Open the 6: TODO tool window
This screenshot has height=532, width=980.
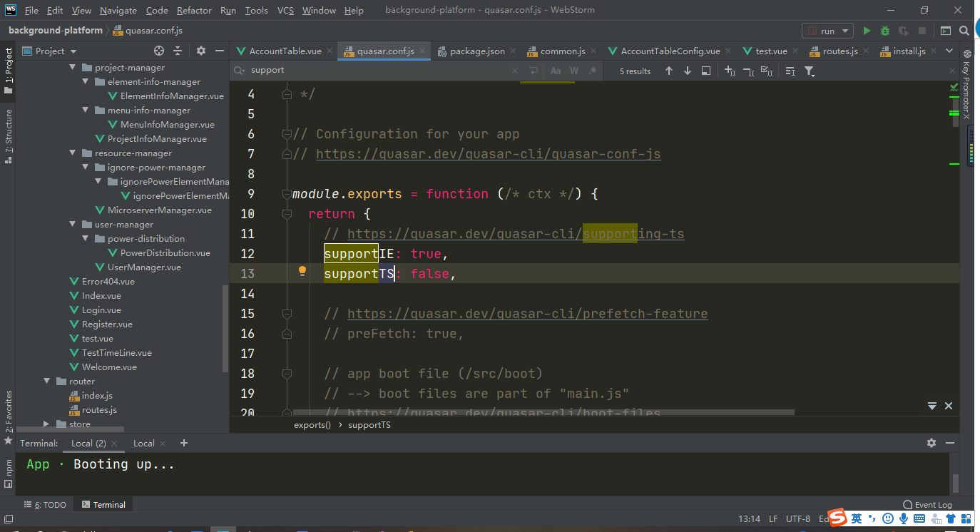click(x=46, y=504)
